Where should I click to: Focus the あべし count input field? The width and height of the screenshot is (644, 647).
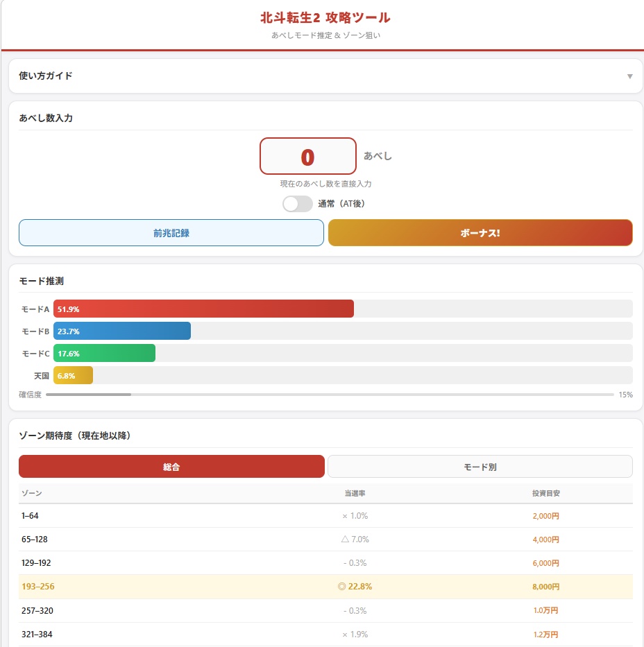[308, 156]
